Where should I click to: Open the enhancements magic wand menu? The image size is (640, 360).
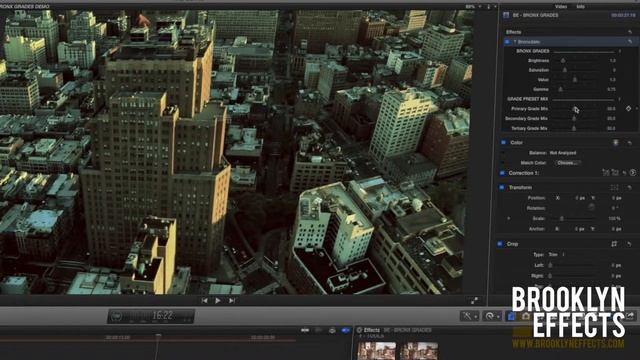469,316
